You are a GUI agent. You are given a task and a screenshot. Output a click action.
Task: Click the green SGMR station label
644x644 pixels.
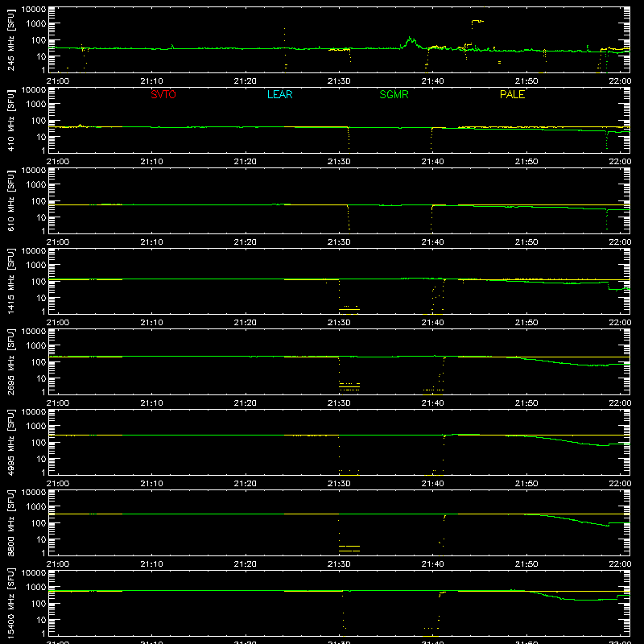394,94
